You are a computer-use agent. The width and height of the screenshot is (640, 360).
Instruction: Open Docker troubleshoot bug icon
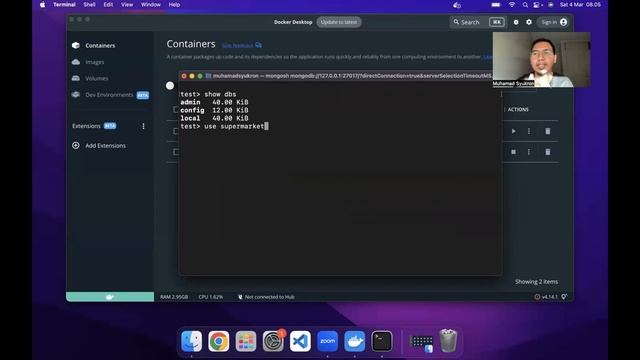(x=516, y=22)
